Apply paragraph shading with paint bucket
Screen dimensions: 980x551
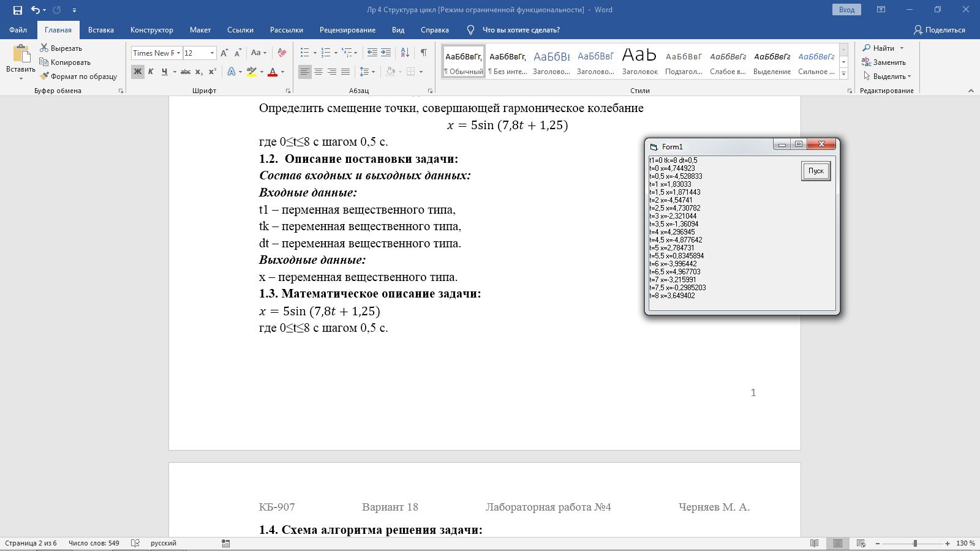390,72
